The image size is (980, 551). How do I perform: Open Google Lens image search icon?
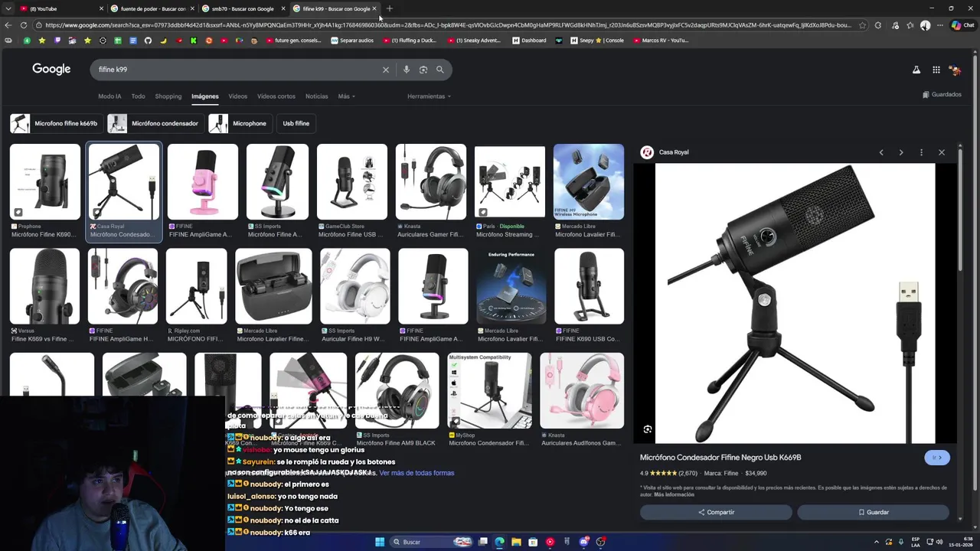423,70
